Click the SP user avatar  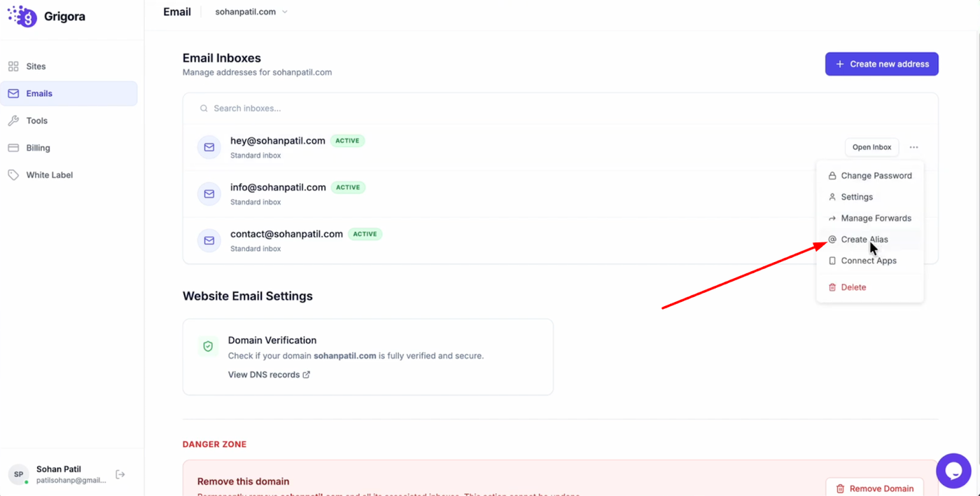tap(19, 474)
